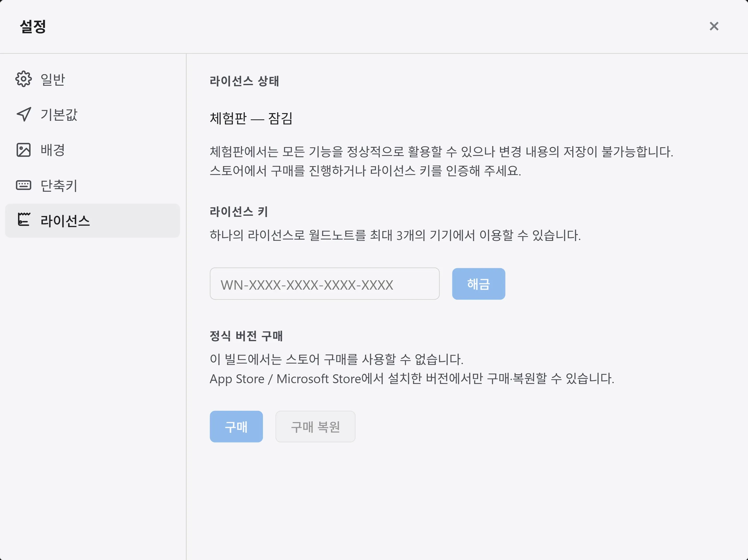Click the line starting 체험판에서는 모든 기능을
The image size is (748, 560).
441,151
